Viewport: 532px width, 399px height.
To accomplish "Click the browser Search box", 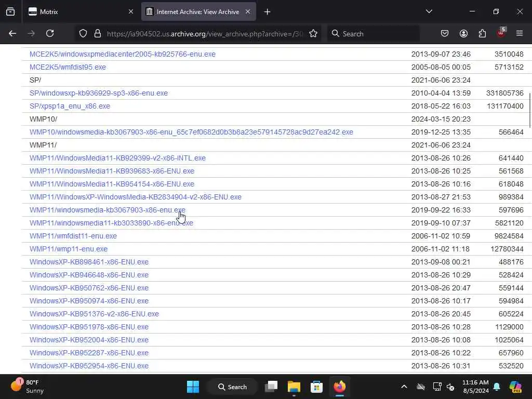I will (373, 34).
